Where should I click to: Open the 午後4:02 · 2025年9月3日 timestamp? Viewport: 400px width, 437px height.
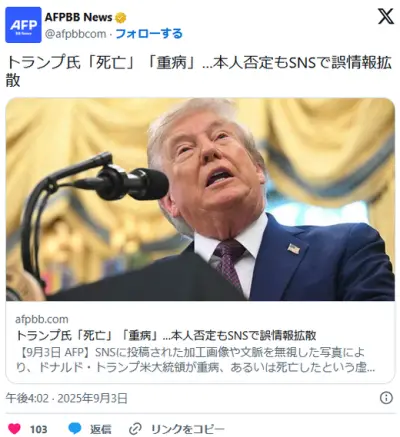click(67, 398)
